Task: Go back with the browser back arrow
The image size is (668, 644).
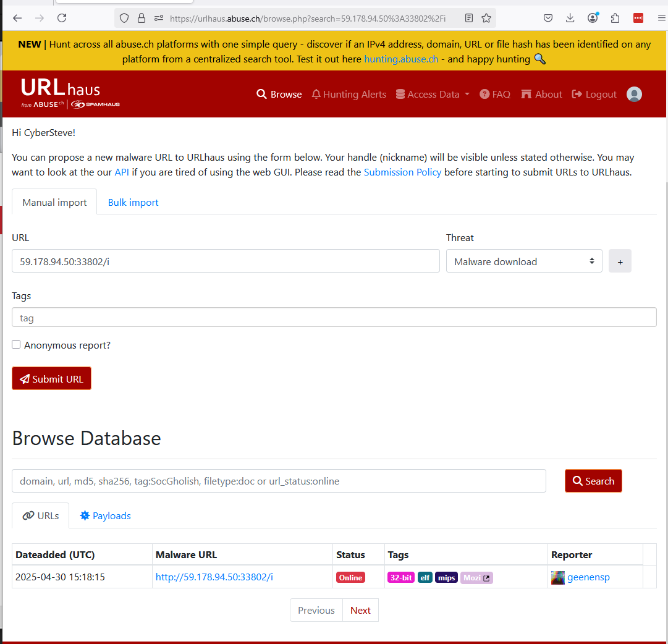Action: [17, 18]
